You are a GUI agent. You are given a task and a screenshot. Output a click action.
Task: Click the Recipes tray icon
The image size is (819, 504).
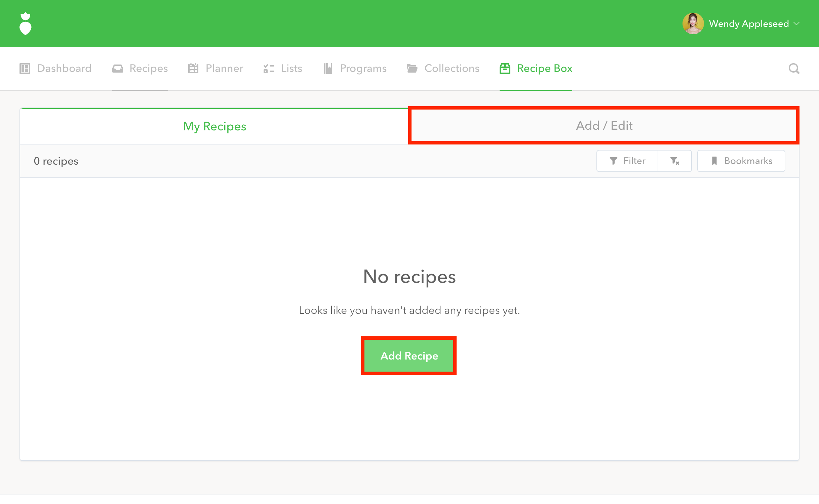pos(117,69)
